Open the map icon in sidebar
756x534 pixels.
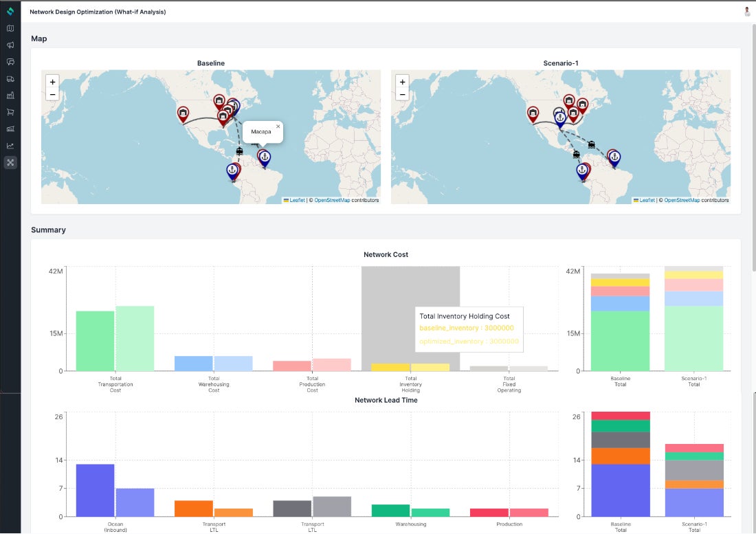[x=10, y=29]
